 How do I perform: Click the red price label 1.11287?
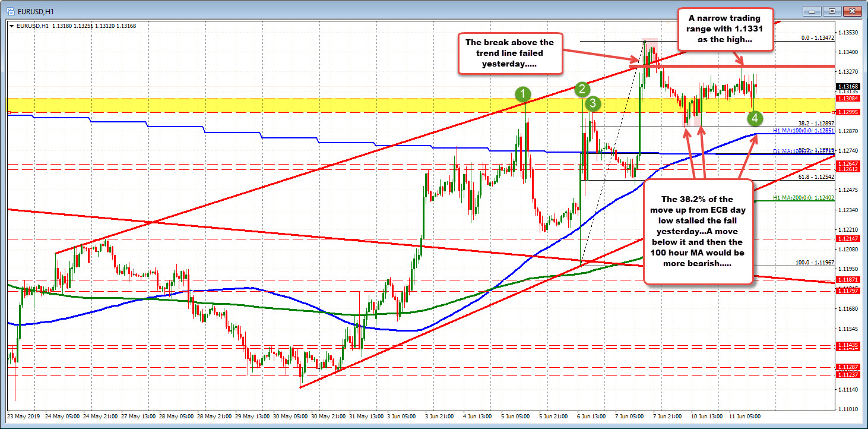tap(847, 367)
